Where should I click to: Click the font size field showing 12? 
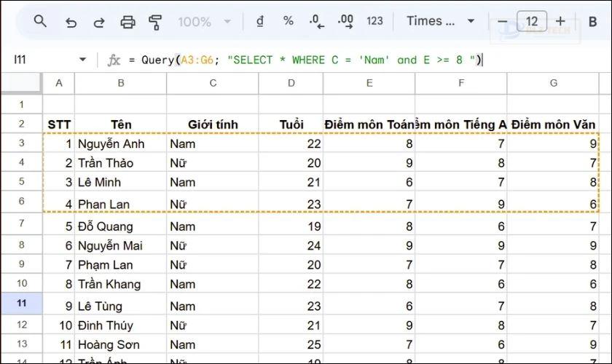point(532,21)
